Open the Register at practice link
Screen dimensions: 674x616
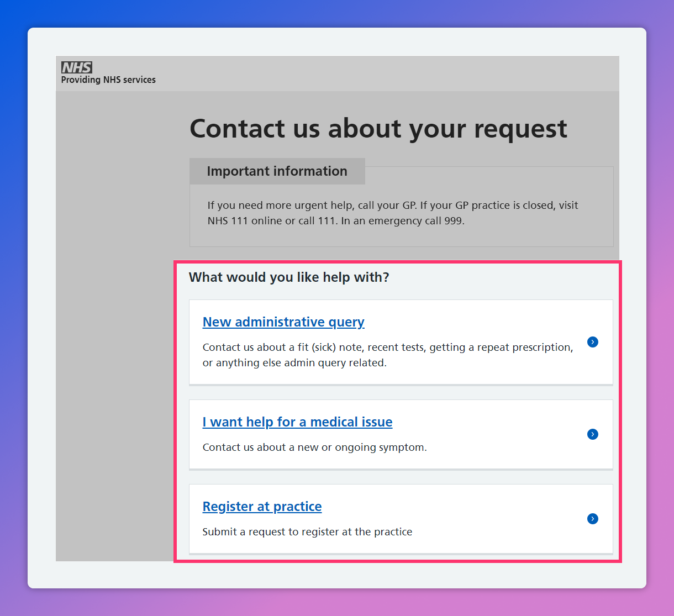tap(262, 507)
